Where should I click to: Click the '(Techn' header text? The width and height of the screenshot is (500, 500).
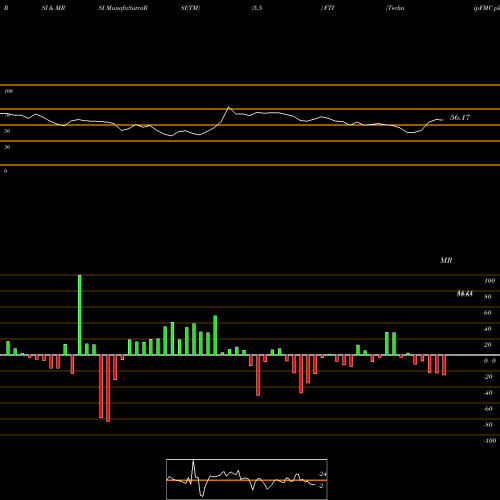[x=395, y=8]
